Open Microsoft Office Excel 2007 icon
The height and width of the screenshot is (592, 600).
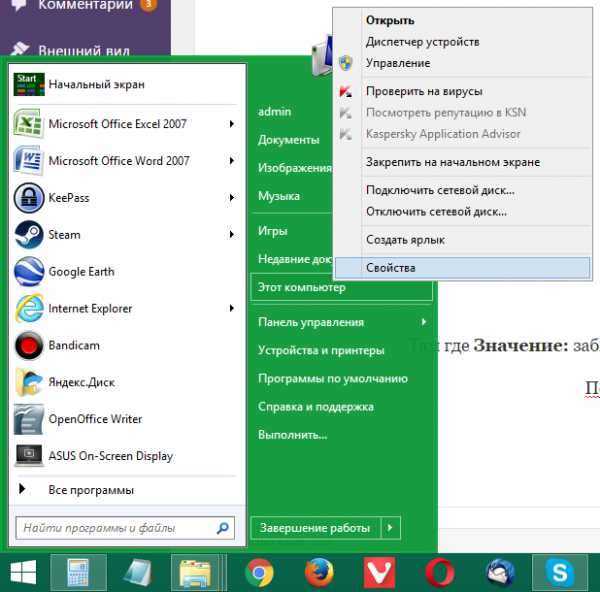[28, 124]
